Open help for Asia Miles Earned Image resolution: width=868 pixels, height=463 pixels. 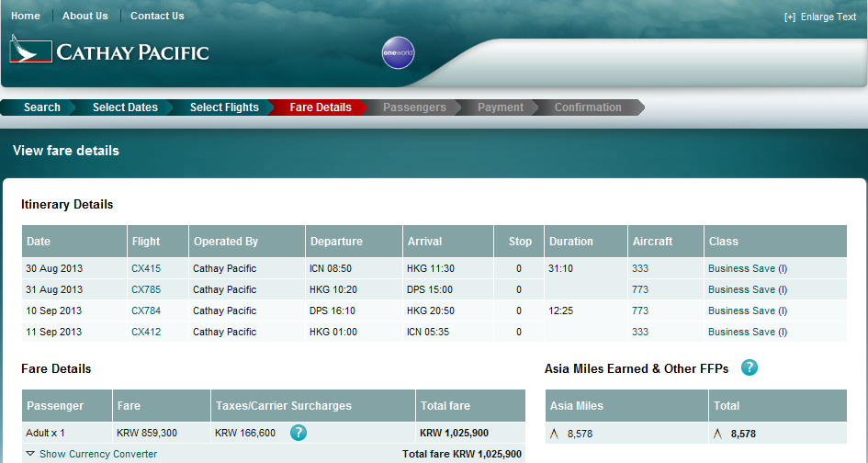pyautogui.click(x=749, y=367)
